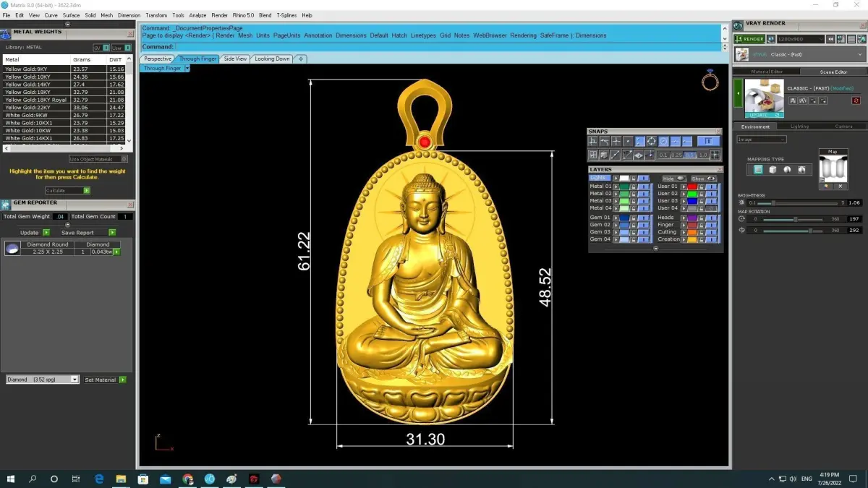
Task: Expand the Metal 04 layer arrow
Action: pos(616,208)
